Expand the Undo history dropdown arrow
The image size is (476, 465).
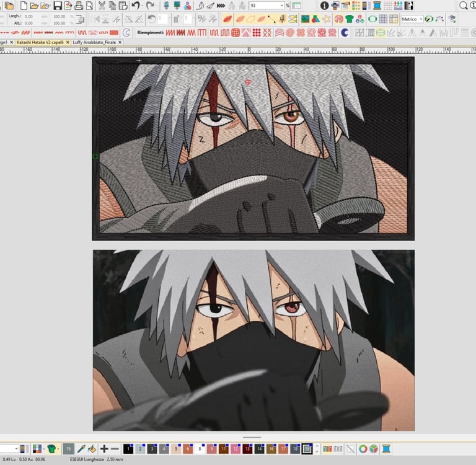point(143,6)
